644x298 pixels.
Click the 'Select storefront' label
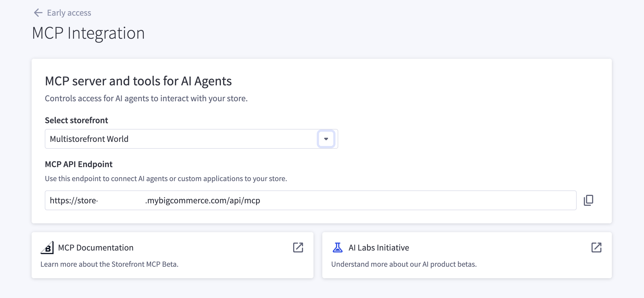click(76, 120)
